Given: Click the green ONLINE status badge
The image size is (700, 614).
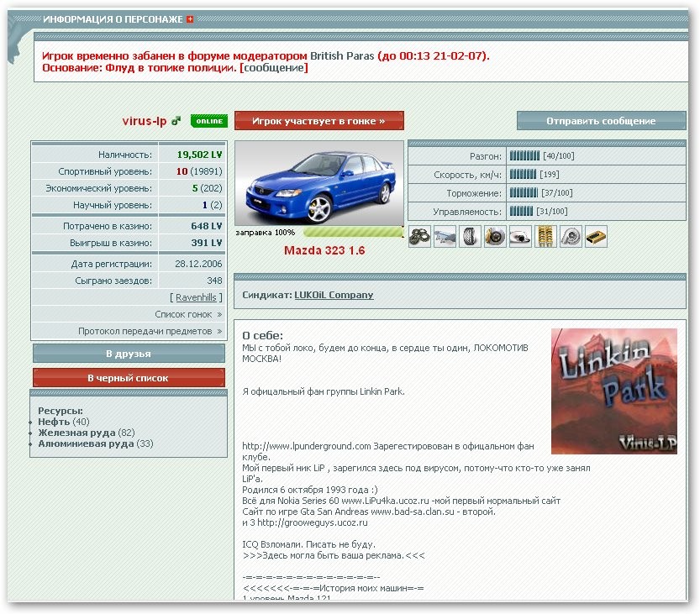Looking at the screenshot, I should pyautogui.click(x=209, y=121).
